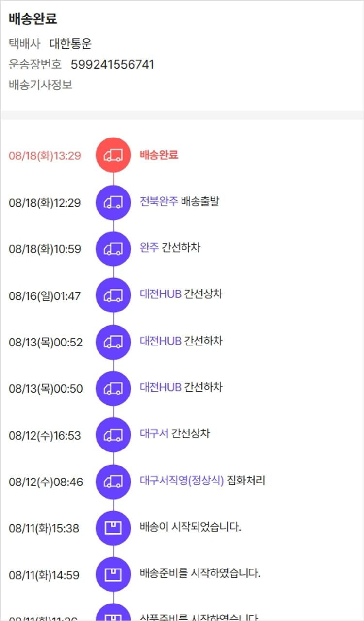Click box icon beside 배송준비를 시작하였습니다
The image size is (364, 621).
coord(113,575)
